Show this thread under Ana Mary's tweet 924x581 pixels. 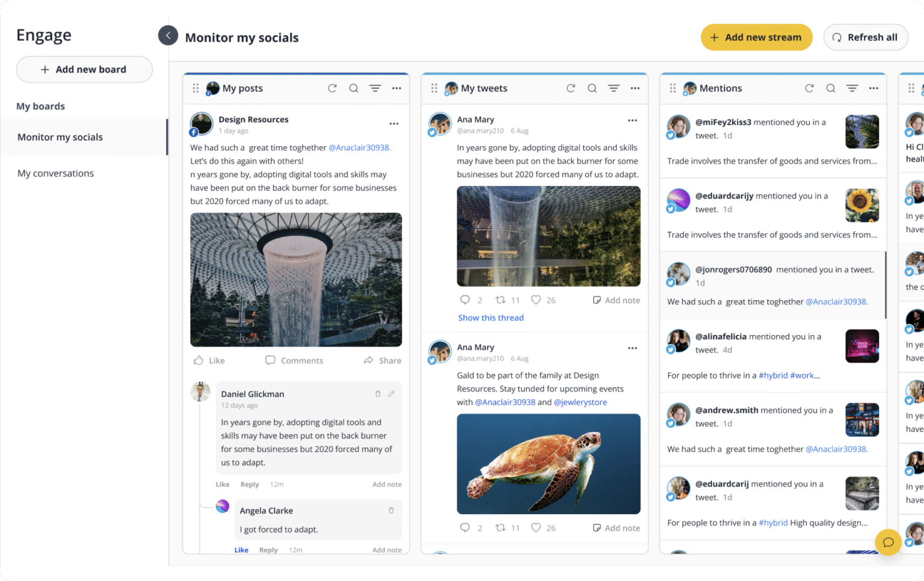click(491, 318)
